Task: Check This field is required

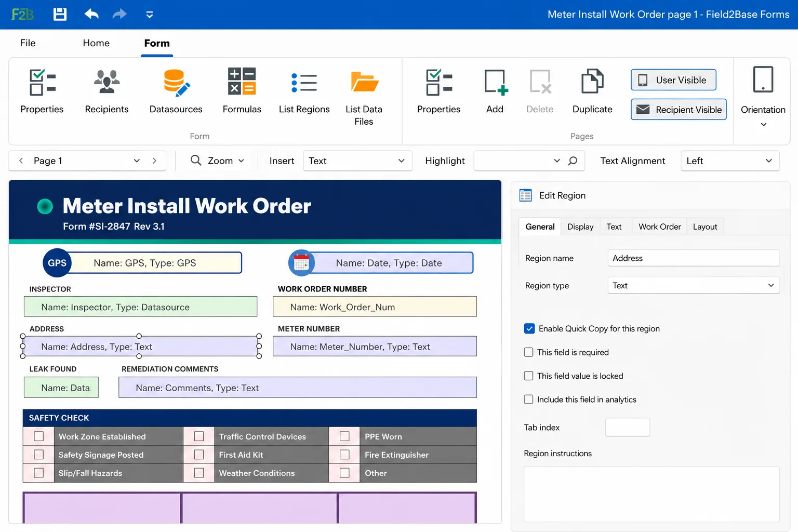Action: (x=529, y=352)
